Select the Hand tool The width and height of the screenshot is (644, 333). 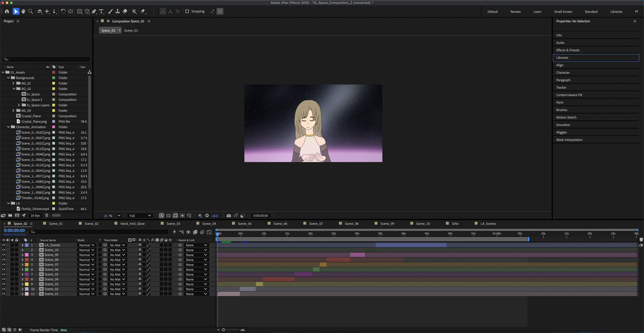(23, 11)
